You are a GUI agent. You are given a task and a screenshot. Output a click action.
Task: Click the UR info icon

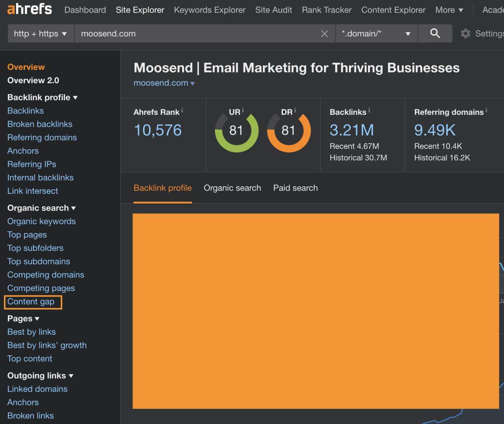(243, 110)
